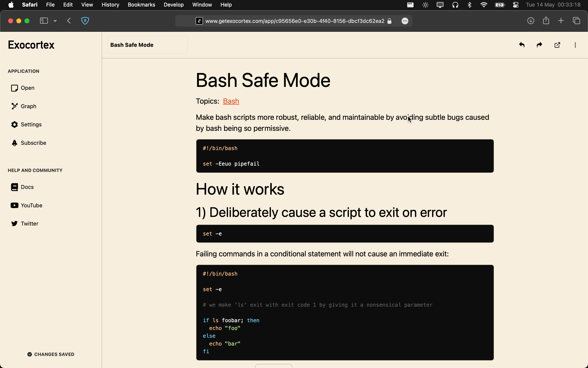Toggle the Safari sidebar button

[x=44, y=21]
